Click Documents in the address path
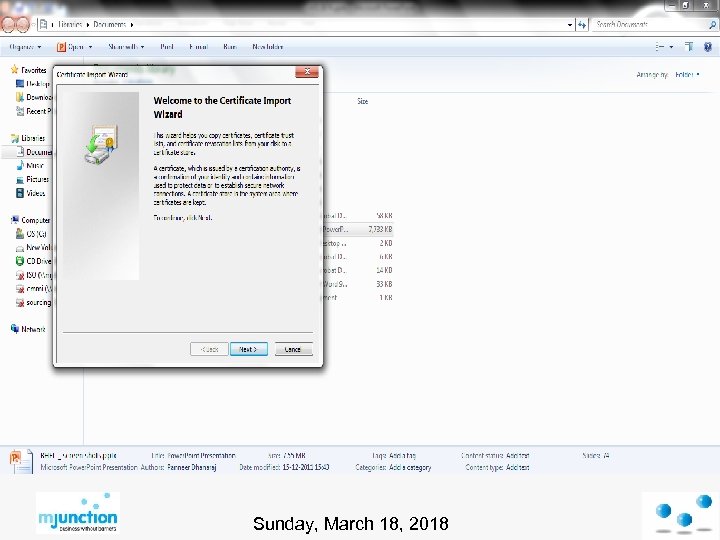The image size is (720, 540). click(109, 24)
